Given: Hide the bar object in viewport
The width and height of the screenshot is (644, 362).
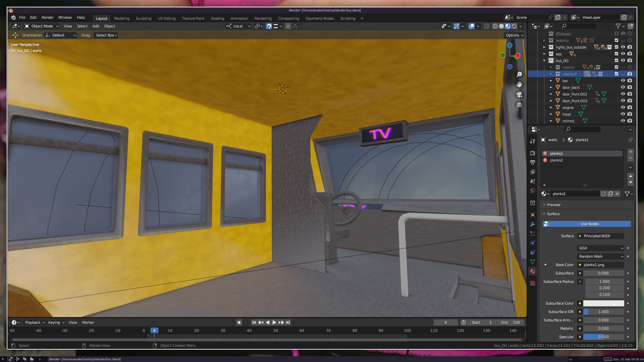Looking at the screenshot, I should [623, 80].
